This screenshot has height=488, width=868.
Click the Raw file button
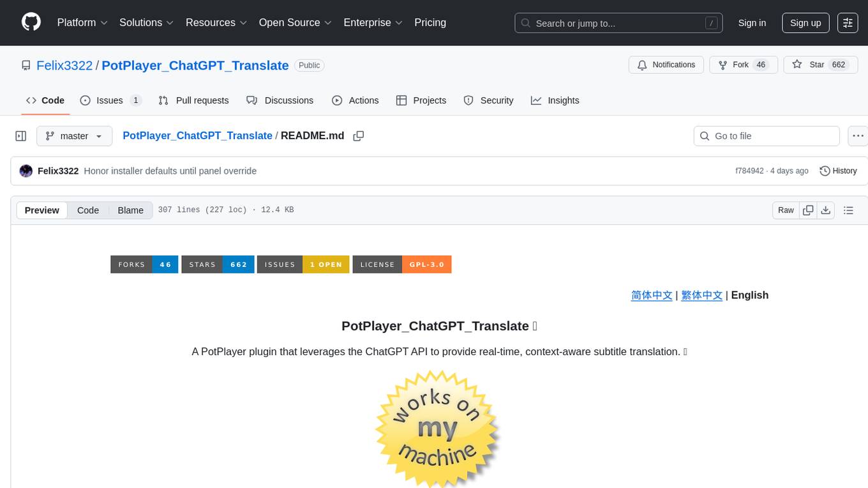(x=786, y=210)
